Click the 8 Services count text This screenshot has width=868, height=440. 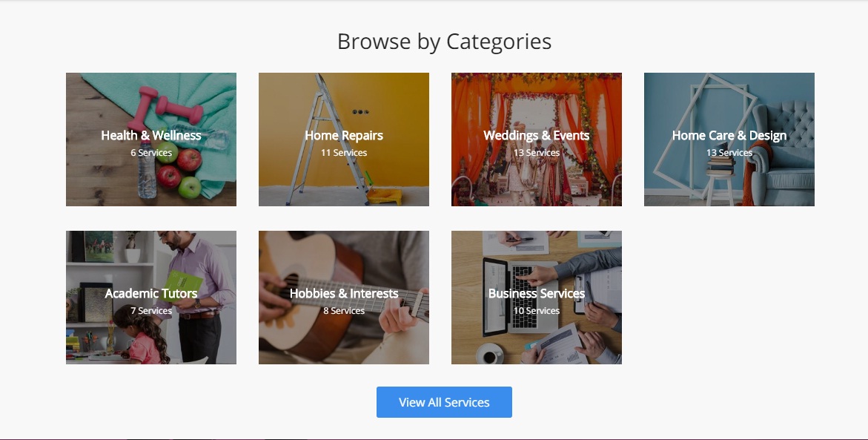344,310
